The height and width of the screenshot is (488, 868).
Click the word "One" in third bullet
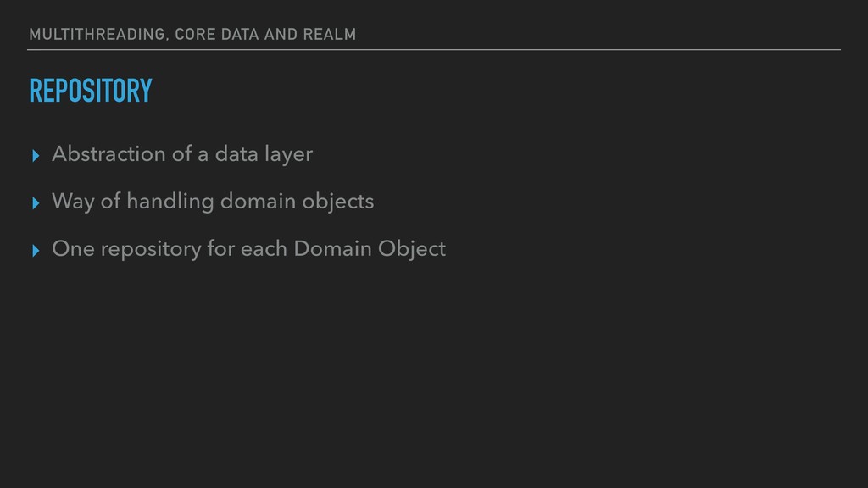pos(73,249)
